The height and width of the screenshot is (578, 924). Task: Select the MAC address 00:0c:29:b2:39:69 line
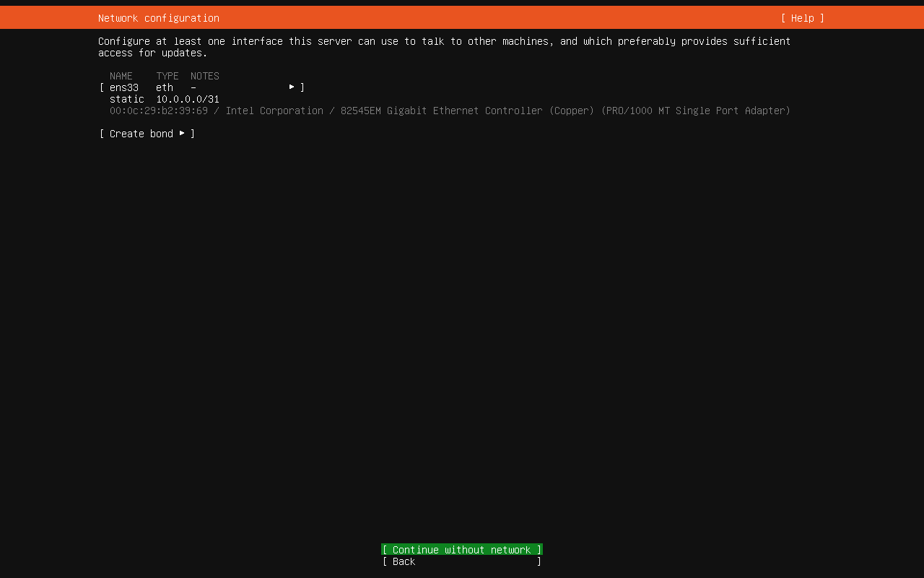(x=450, y=111)
